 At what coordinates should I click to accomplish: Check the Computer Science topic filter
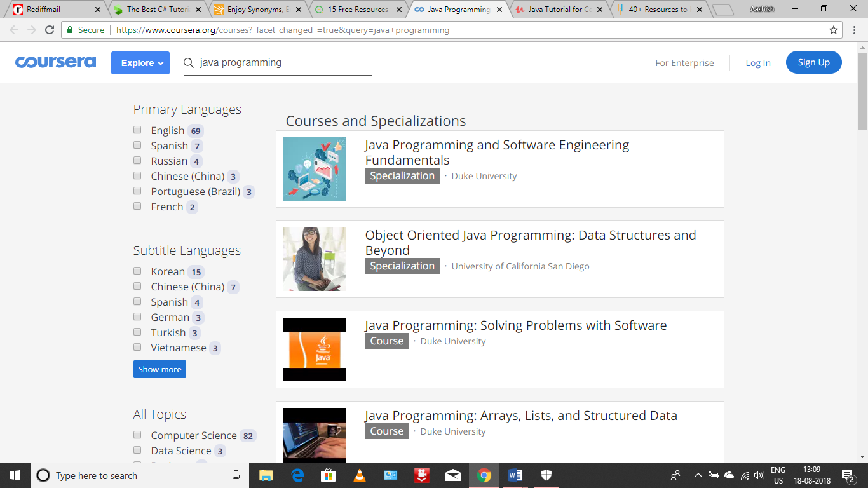point(137,435)
